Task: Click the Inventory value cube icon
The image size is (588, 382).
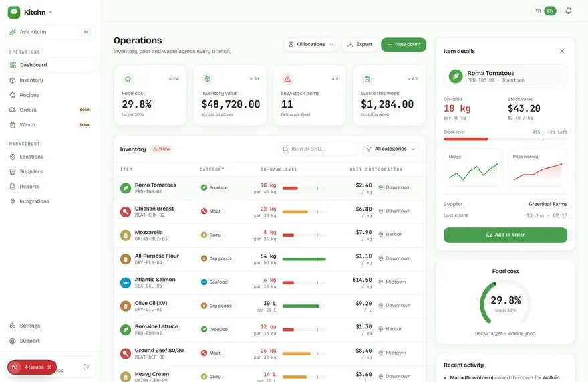Action: click(207, 79)
